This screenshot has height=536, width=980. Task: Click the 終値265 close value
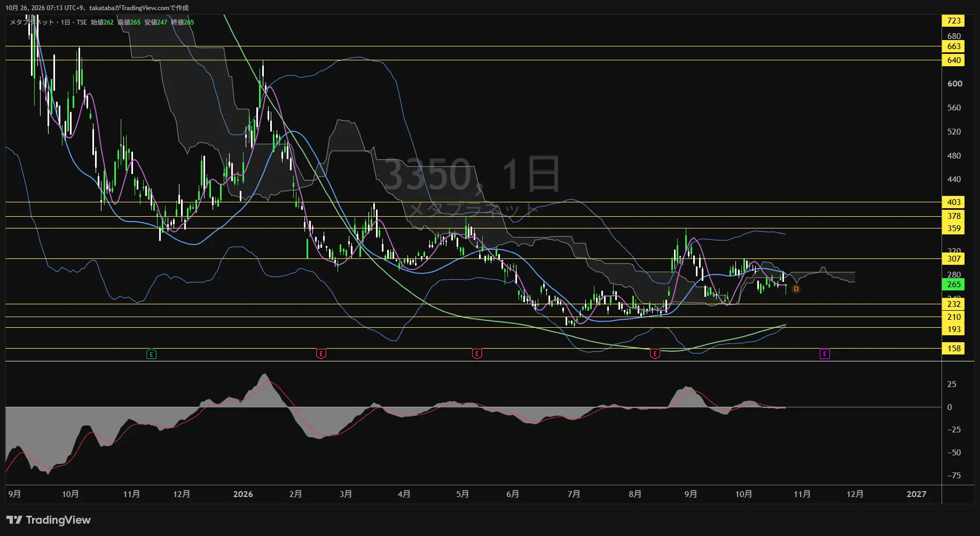183,22
